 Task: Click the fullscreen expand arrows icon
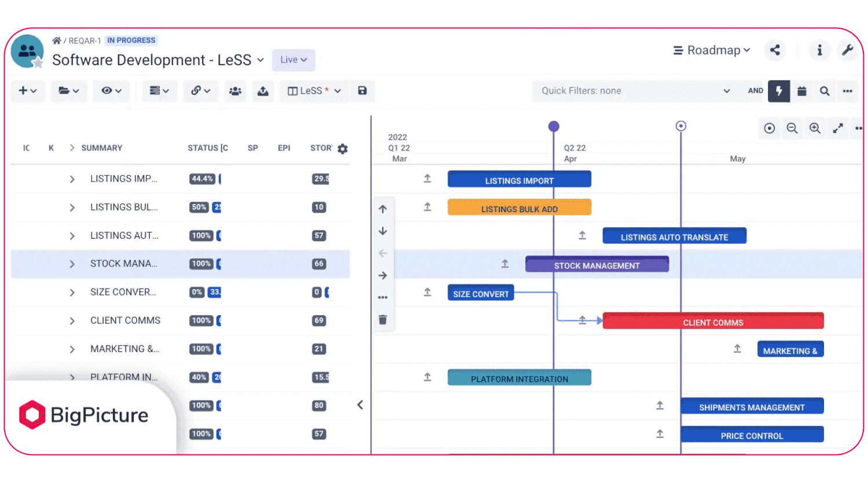click(838, 128)
